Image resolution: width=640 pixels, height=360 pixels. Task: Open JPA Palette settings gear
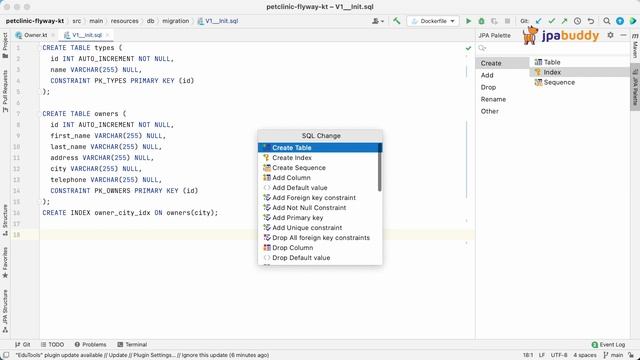click(610, 35)
